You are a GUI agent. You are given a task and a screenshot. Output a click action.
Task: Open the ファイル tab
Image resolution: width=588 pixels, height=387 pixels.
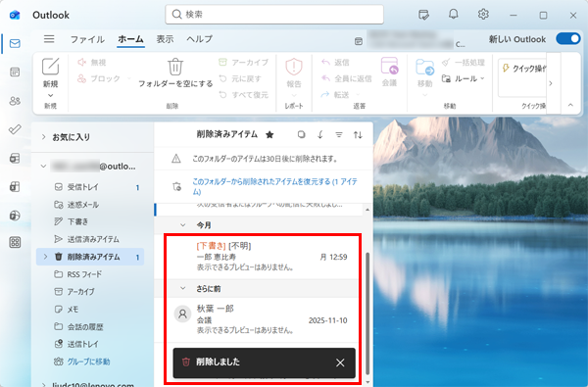(x=87, y=39)
